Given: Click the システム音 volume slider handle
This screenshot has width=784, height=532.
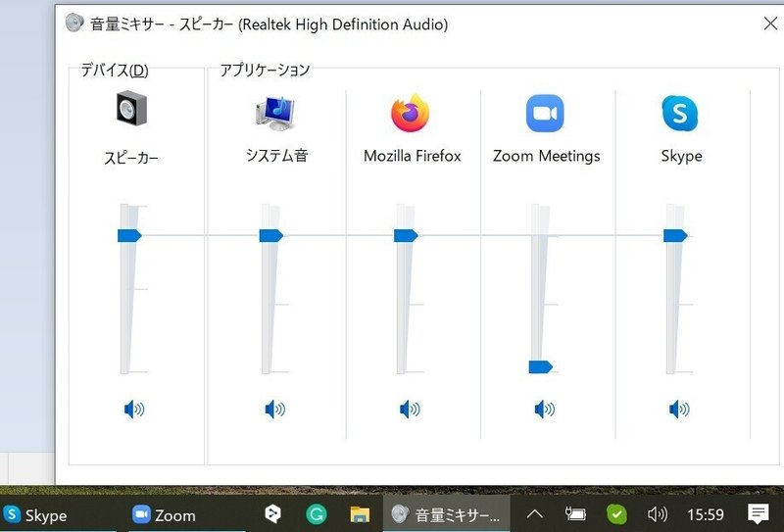Looking at the screenshot, I should click(271, 235).
